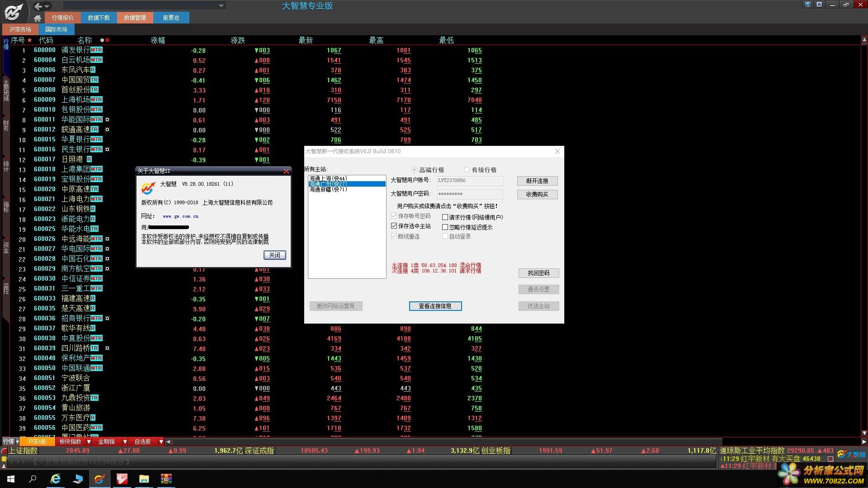
Task: Enable 忽略行情延迟提示 checkbox
Action: 467,227
